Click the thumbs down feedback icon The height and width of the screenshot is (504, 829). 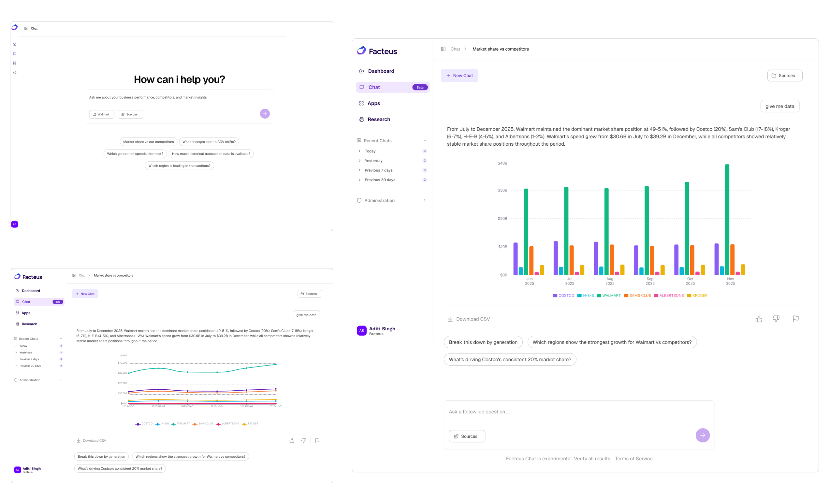(776, 319)
